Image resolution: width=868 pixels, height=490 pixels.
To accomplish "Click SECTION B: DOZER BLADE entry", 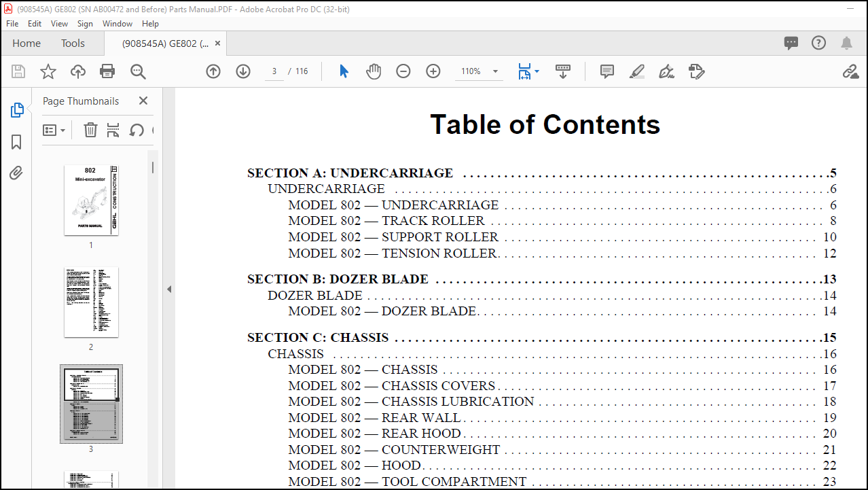I will pyautogui.click(x=542, y=279).
